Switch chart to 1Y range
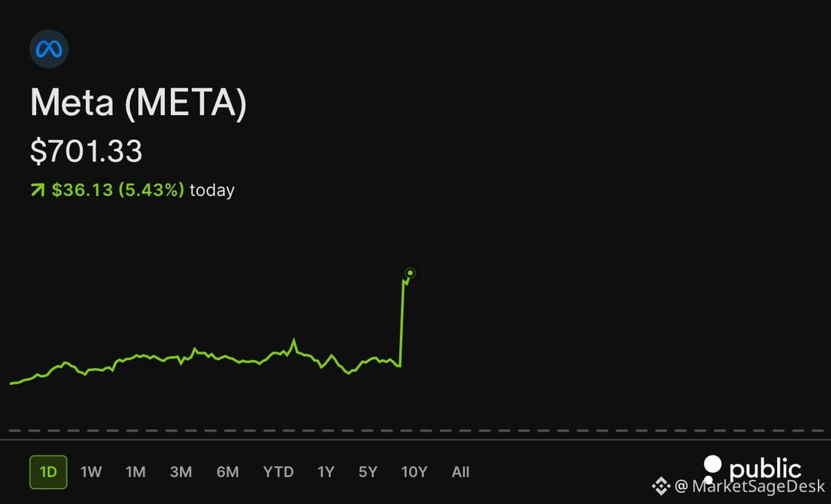Image resolution: width=831 pixels, height=504 pixels. tap(325, 472)
